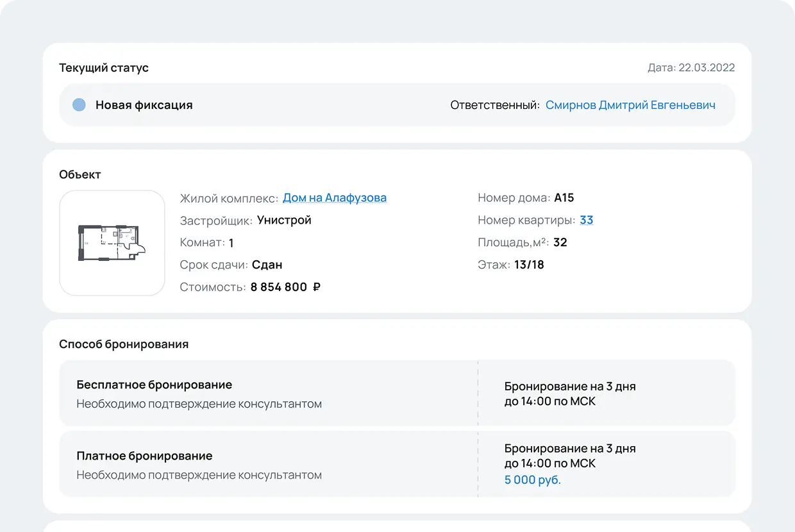Open responsible person Смирнов Дмитрий Евгеньевич link
This screenshot has width=795, height=532.
(x=630, y=105)
